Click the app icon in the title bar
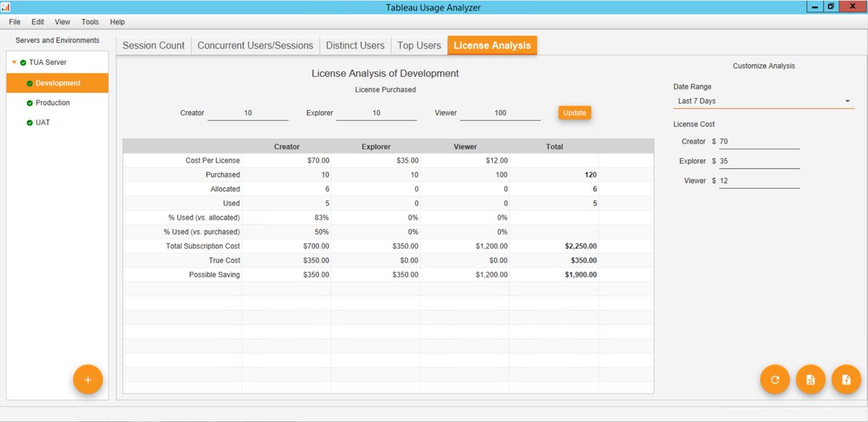 click(x=6, y=7)
